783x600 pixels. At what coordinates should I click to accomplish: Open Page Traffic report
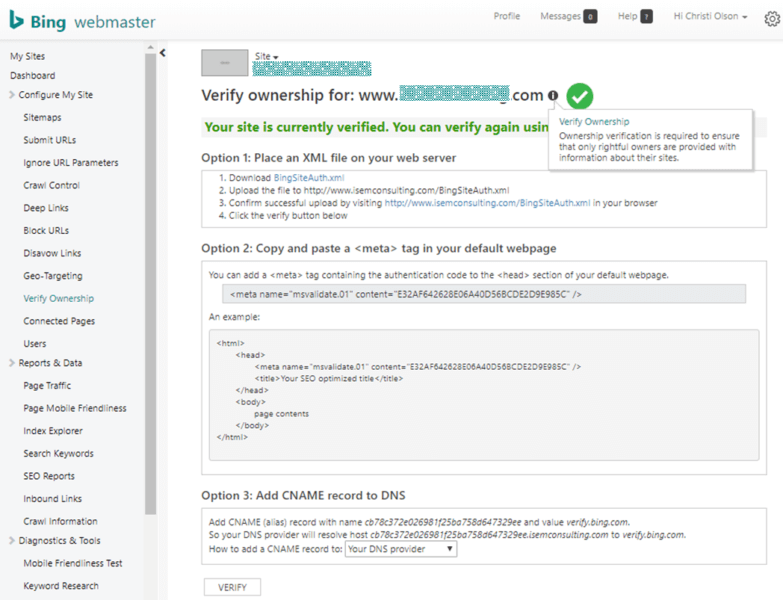coord(47,385)
